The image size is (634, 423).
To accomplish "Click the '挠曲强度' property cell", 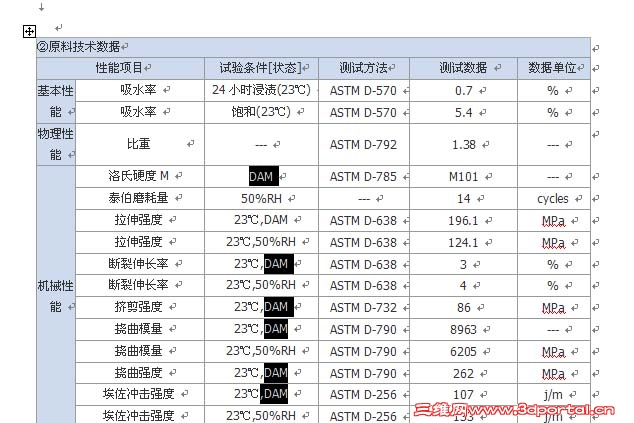I will coord(138,372).
